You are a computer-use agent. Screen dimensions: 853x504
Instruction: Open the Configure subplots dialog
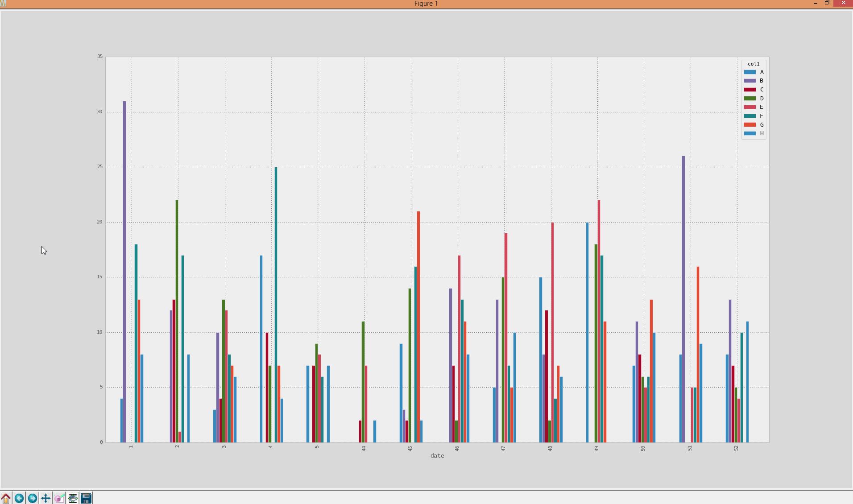[73, 498]
